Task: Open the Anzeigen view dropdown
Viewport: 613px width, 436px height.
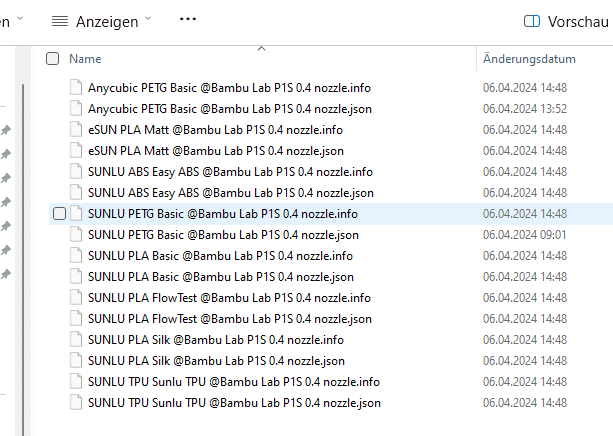Action: pyautogui.click(x=102, y=22)
